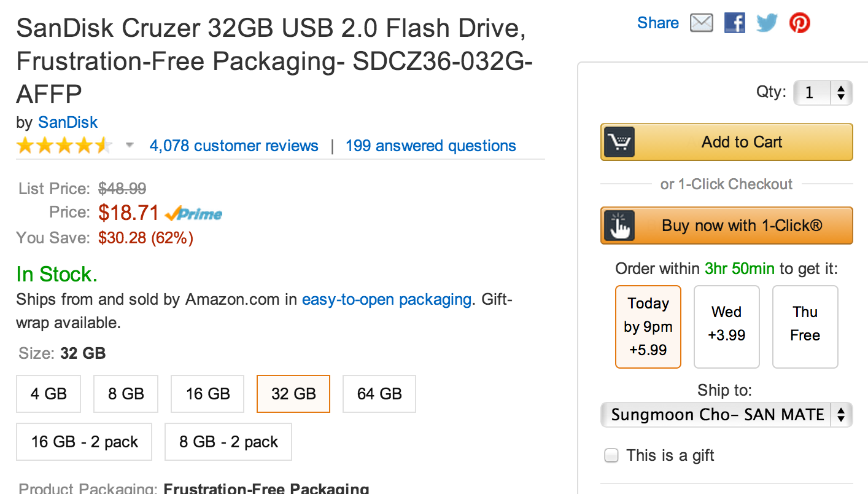
Task: Check the 'This is a gift' box
Action: (x=611, y=456)
